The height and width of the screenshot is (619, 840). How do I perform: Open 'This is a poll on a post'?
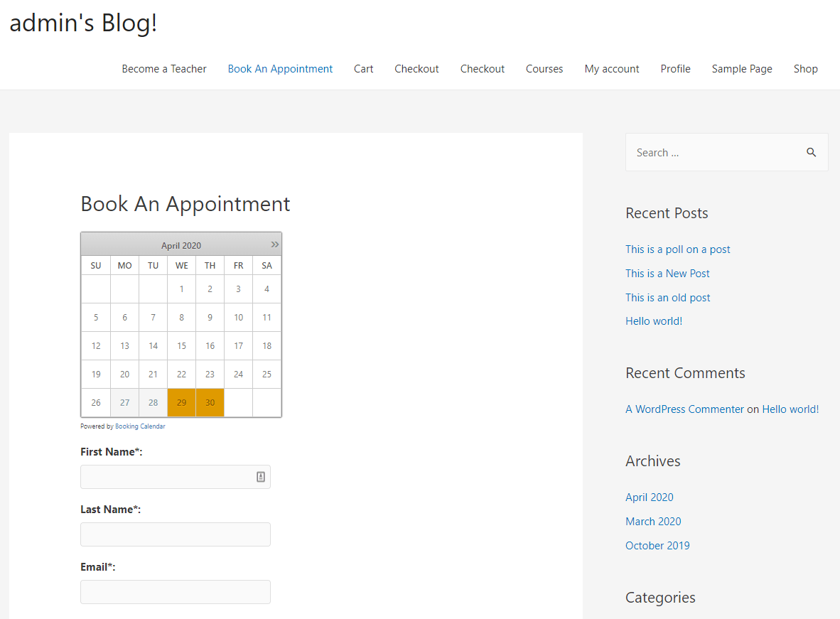pos(678,249)
